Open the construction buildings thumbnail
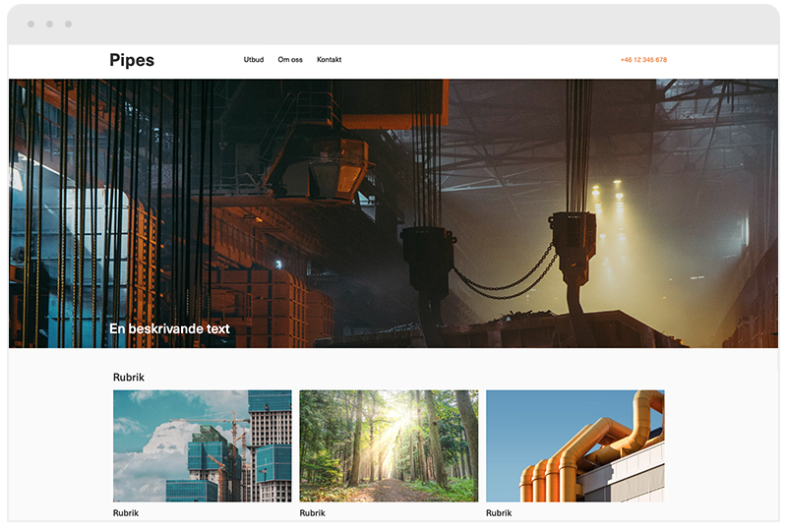Screen dimensions: 787x532 click(x=203, y=446)
